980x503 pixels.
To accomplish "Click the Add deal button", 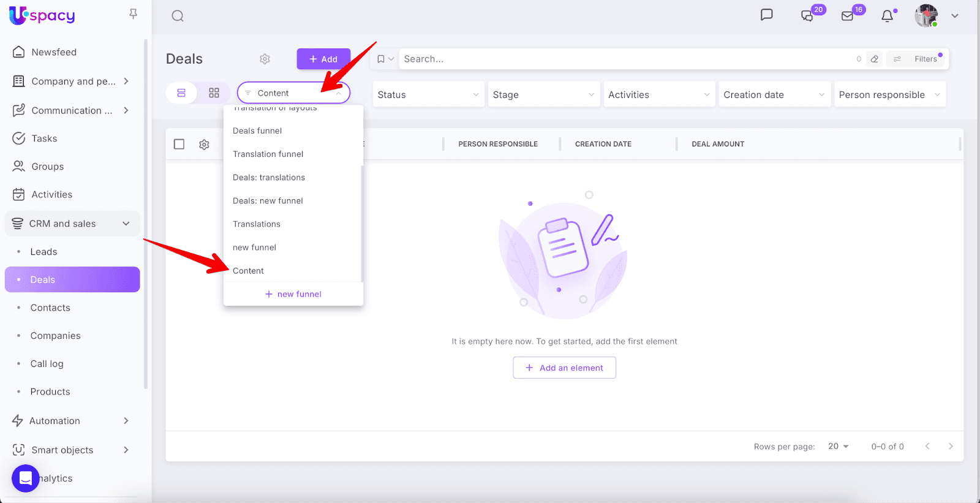I will [323, 59].
